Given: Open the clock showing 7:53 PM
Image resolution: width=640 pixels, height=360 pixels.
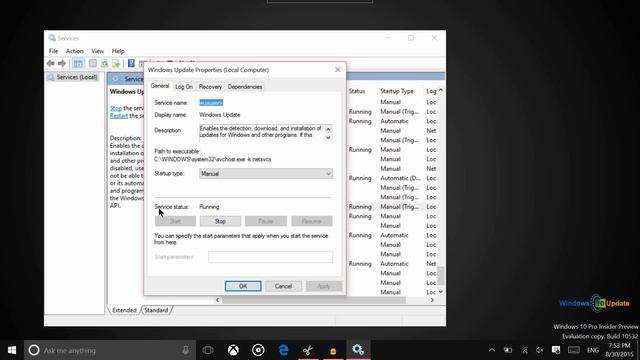Looking at the screenshot, I should [619, 350].
